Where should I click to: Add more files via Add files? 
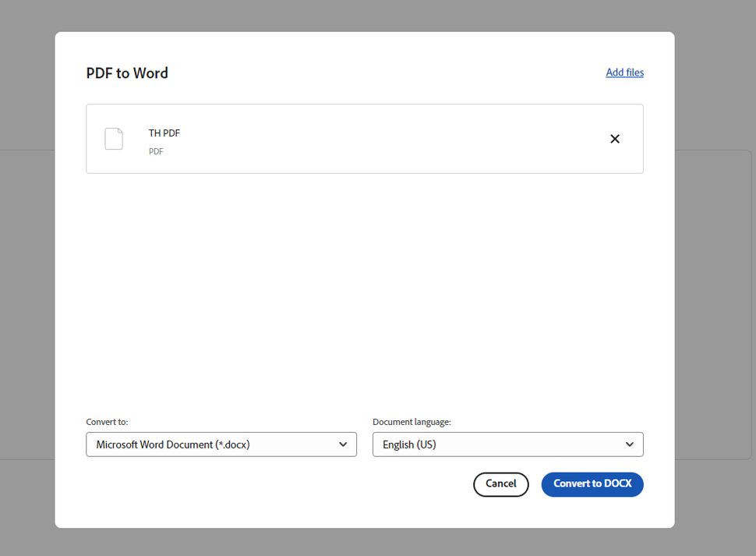click(624, 72)
